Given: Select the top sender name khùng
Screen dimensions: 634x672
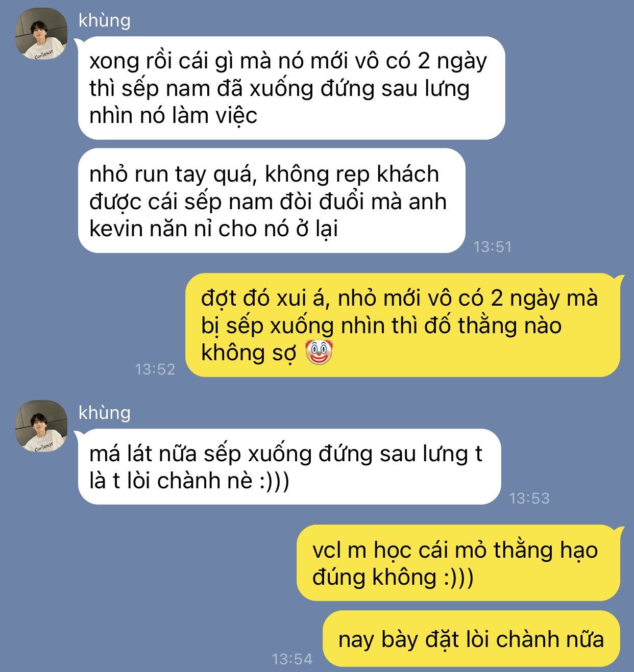Looking at the screenshot, I should click(x=105, y=21).
